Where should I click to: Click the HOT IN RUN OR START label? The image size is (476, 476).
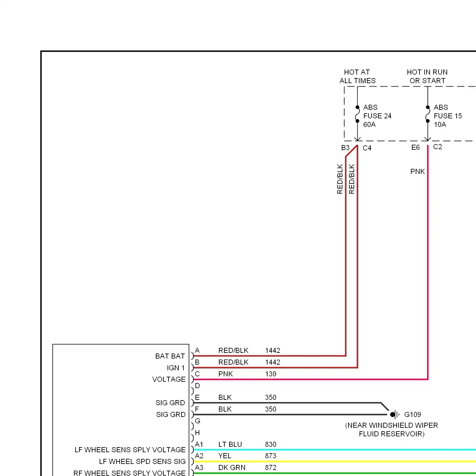(427, 76)
